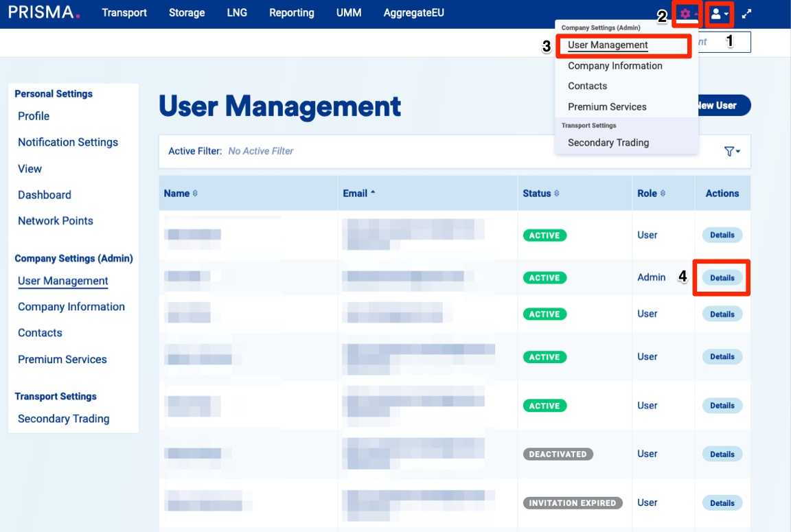Open Contacts in left sidebar
Screen dimensions: 791x532
(40, 333)
